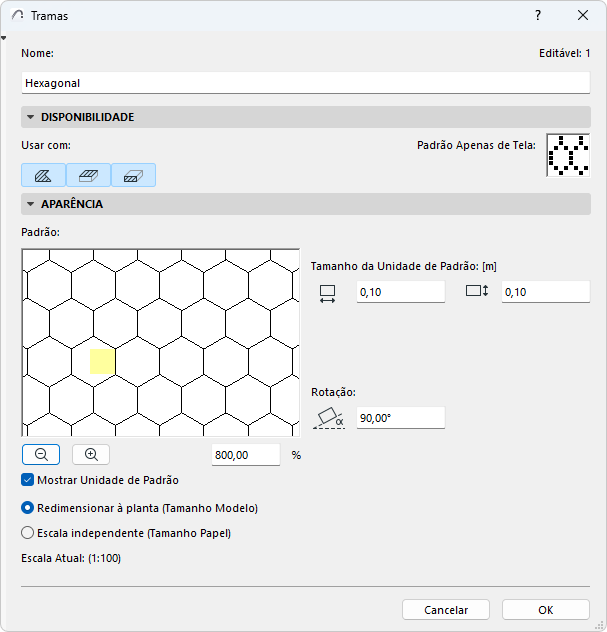Select Redimensionar à planta (Tamanho Modelo)
607x632 pixels.
[x=27, y=508]
